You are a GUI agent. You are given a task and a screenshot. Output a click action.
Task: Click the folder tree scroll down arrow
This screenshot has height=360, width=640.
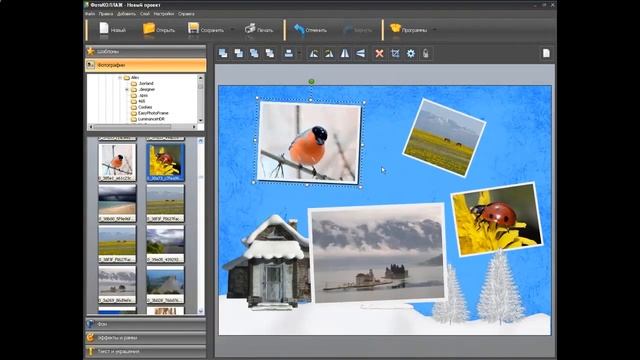coord(200,120)
